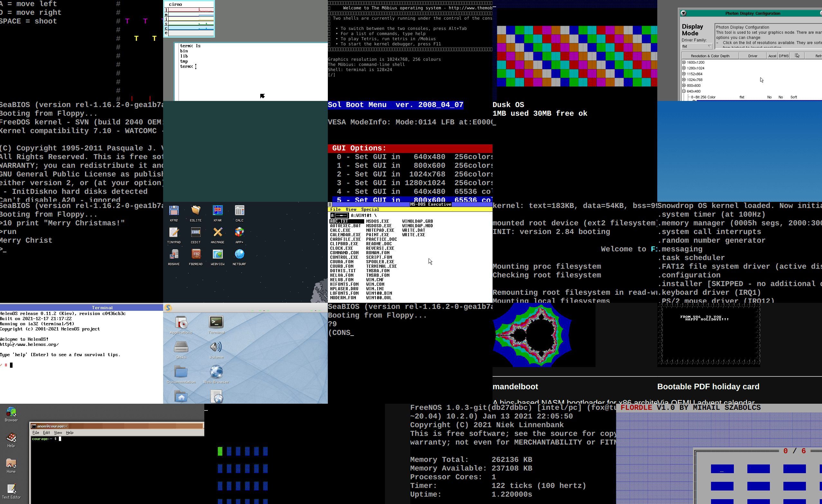Click the cirno load graph widget
The width and height of the screenshot is (822, 504).
coord(189,19)
